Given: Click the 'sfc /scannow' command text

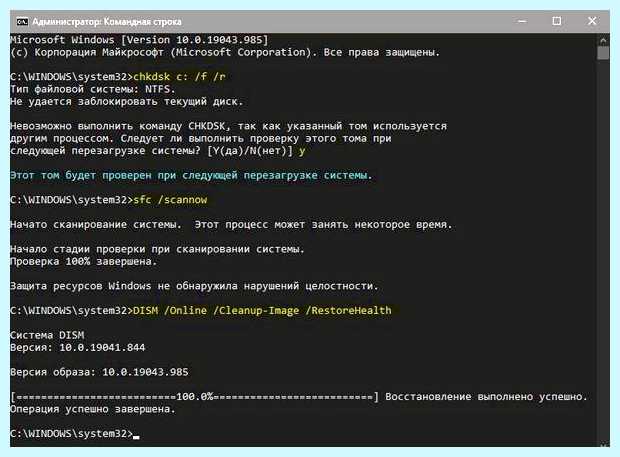Looking at the screenshot, I should 170,200.
